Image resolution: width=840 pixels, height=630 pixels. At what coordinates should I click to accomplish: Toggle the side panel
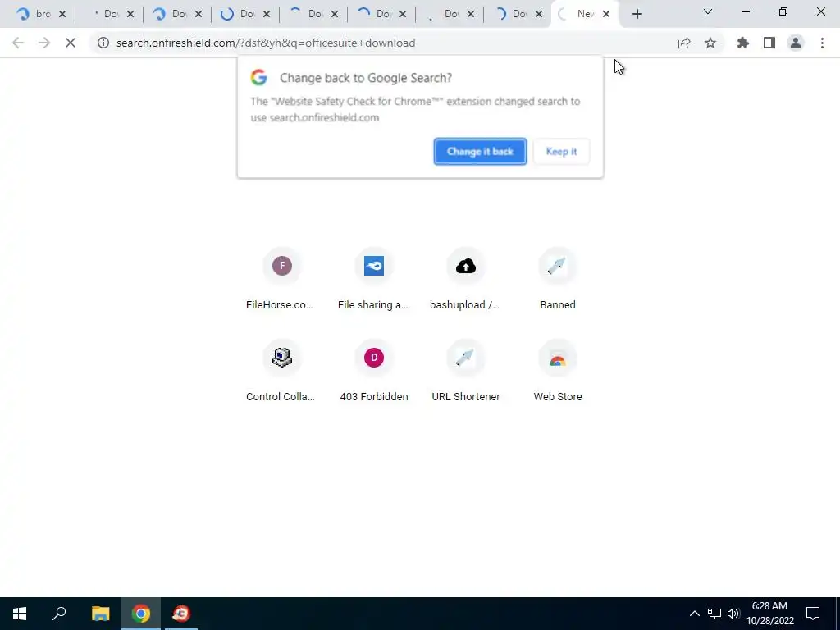point(769,43)
